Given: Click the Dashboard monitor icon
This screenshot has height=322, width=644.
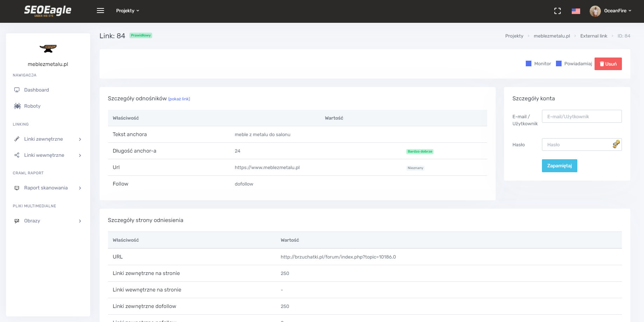Looking at the screenshot, I should (x=17, y=90).
